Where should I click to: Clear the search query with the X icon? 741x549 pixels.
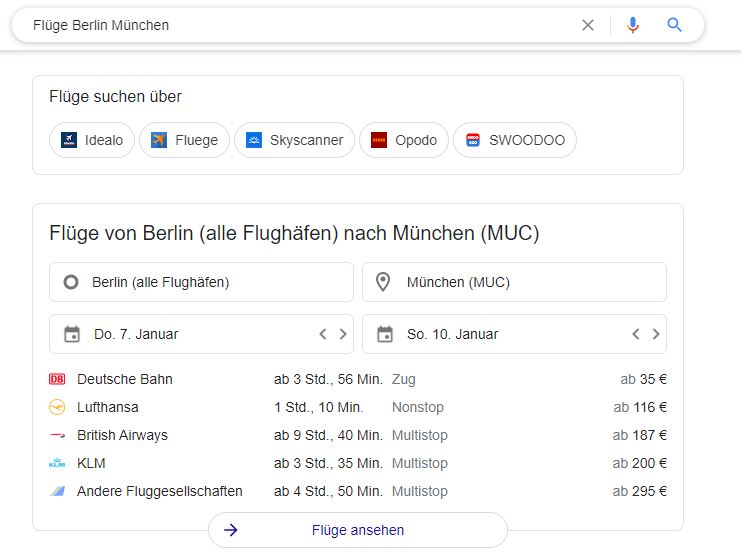click(x=587, y=25)
